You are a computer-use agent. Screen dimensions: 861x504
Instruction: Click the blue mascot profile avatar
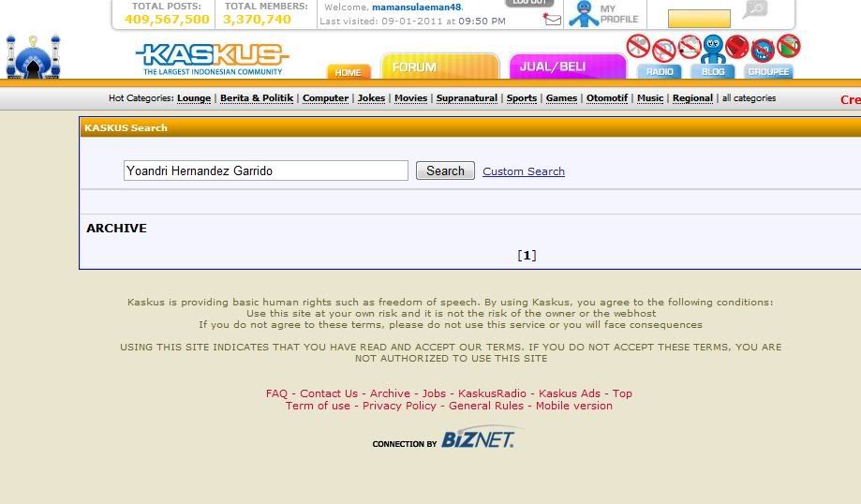click(584, 14)
